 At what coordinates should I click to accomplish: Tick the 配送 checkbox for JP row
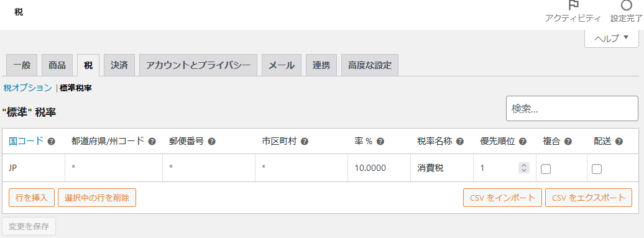click(597, 168)
